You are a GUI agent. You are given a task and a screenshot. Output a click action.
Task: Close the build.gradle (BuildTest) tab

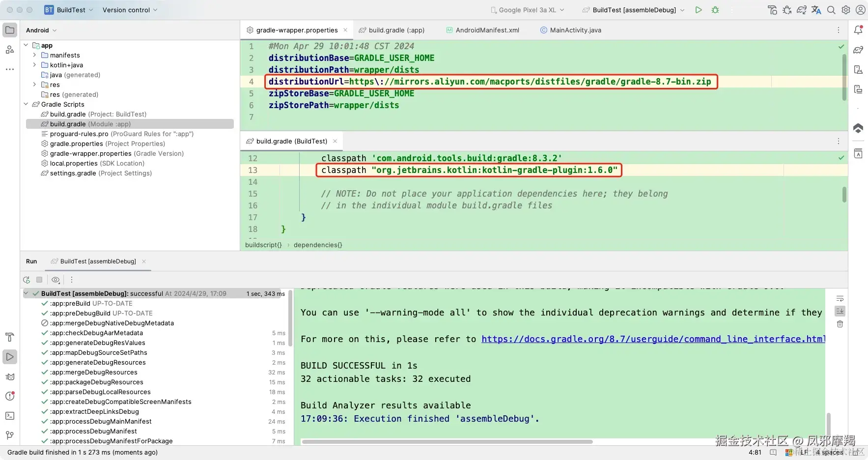pos(335,141)
